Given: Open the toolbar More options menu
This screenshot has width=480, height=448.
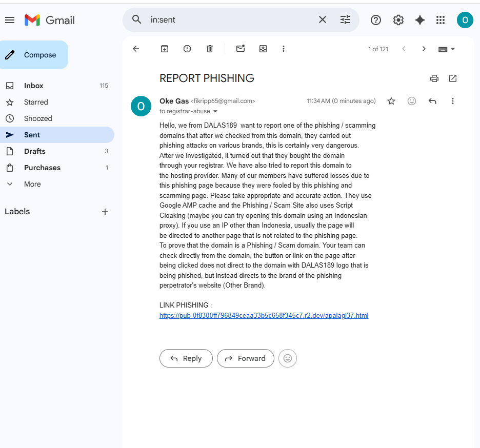Looking at the screenshot, I should tap(284, 49).
